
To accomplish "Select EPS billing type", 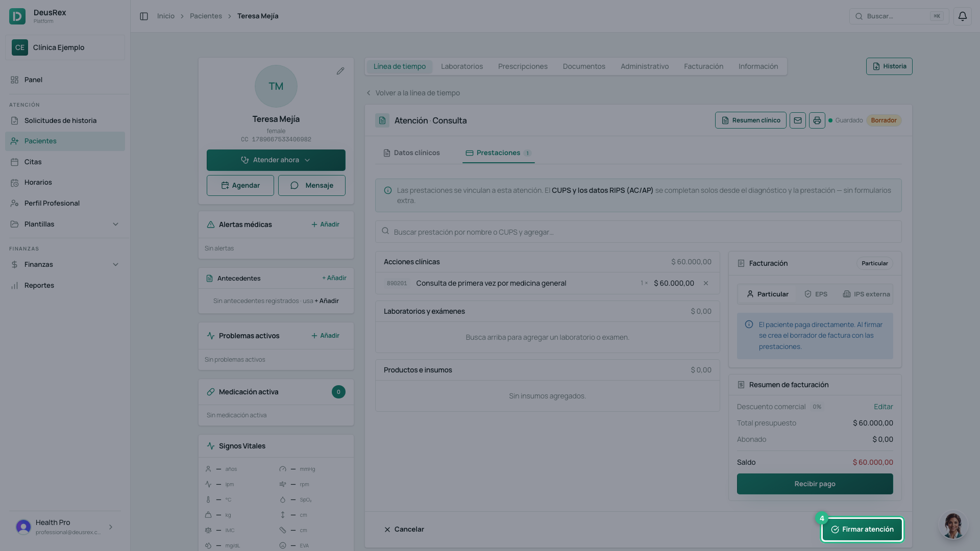I will click(816, 294).
